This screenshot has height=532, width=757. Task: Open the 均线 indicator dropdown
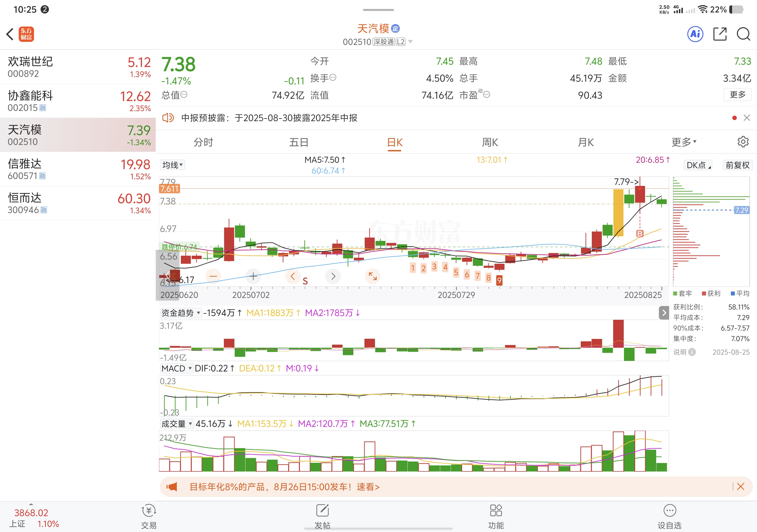(172, 165)
